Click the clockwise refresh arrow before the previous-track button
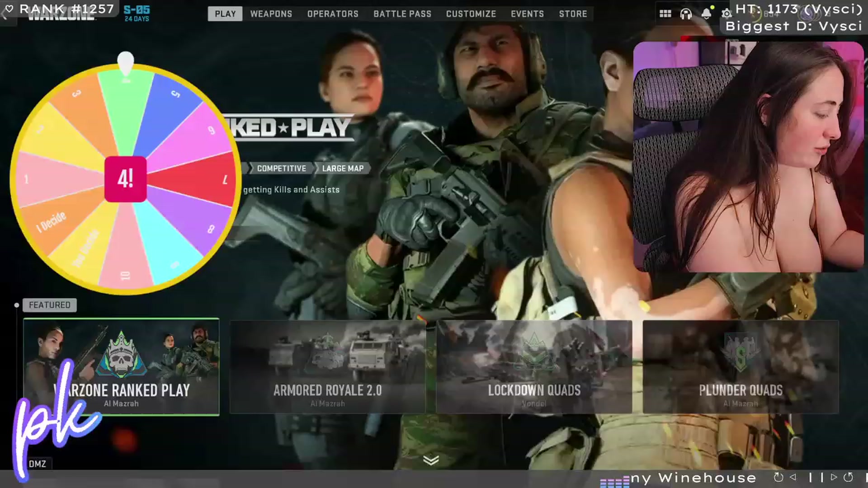Viewport: 868px width, 488px height. click(x=778, y=477)
